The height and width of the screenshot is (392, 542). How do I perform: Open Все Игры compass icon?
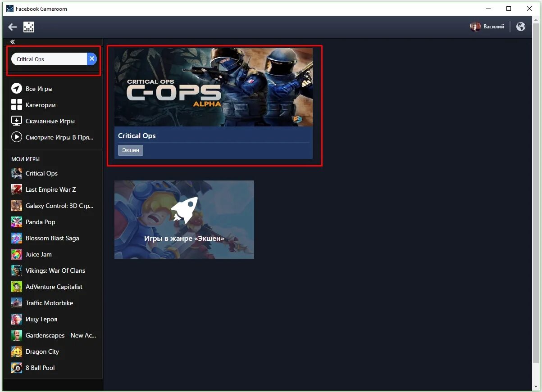(17, 89)
